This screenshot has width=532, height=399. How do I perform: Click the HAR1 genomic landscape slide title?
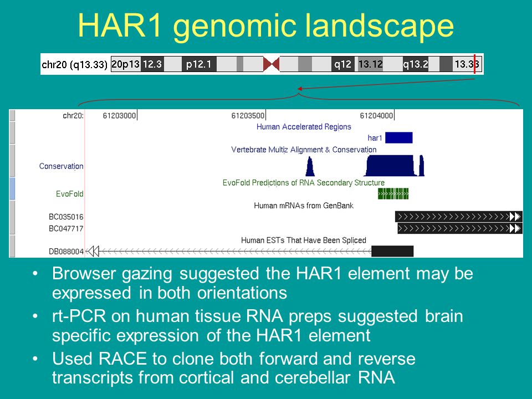click(265, 25)
